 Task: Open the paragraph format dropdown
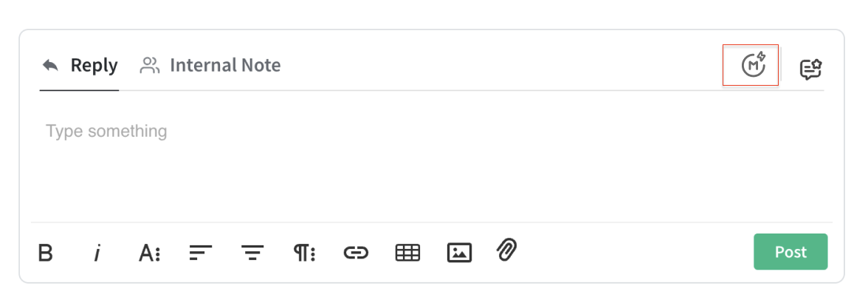(x=304, y=253)
